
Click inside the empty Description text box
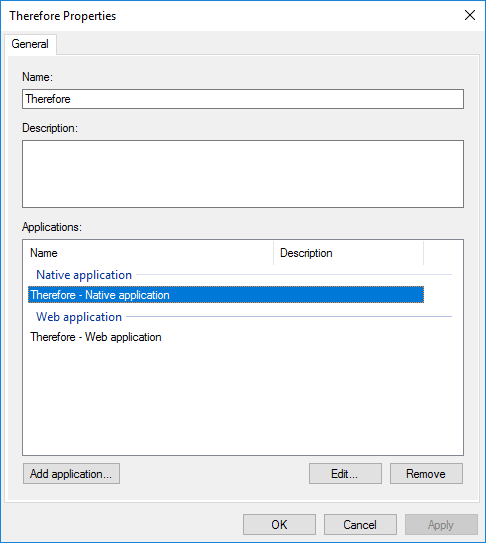[x=243, y=174]
